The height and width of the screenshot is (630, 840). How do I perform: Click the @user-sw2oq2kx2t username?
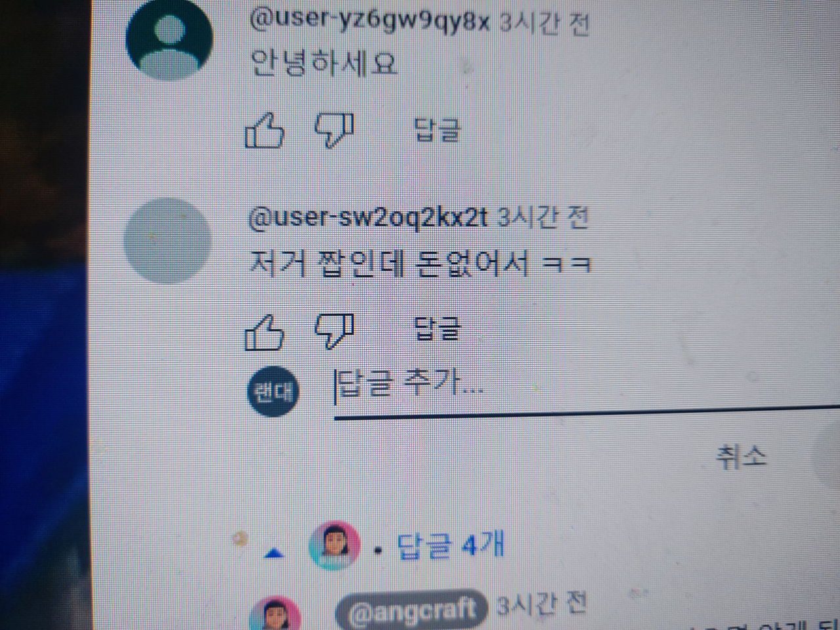coord(369,217)
